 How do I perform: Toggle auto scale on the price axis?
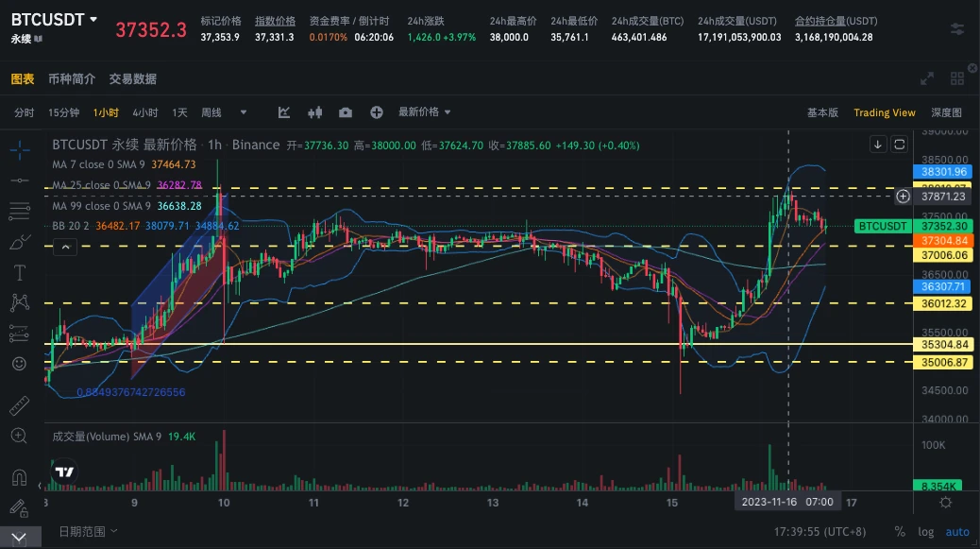(x=957, y=531)
